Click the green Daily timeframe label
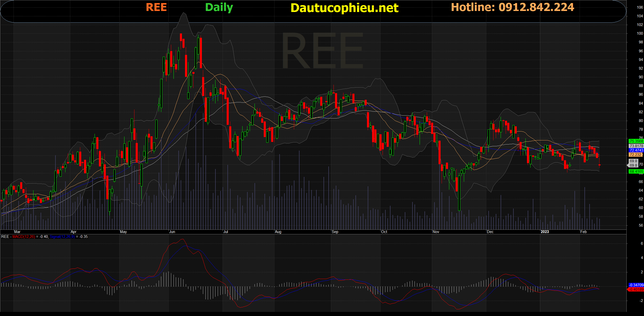Image resolution: width=644 pixels, height=316 pixels. [219, 7]
